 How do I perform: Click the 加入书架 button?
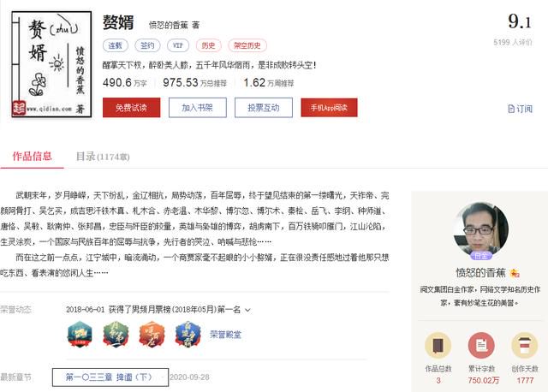coord(198,108)
